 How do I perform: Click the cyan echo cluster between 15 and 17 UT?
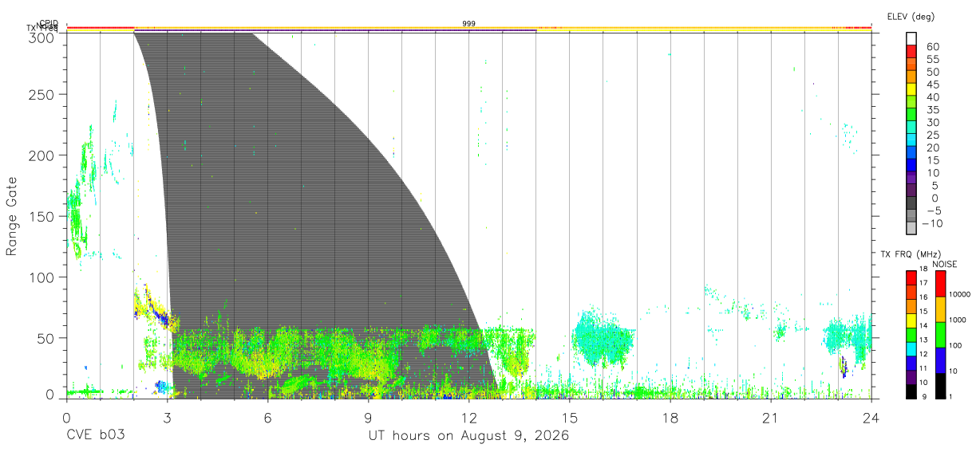point(604,338)
